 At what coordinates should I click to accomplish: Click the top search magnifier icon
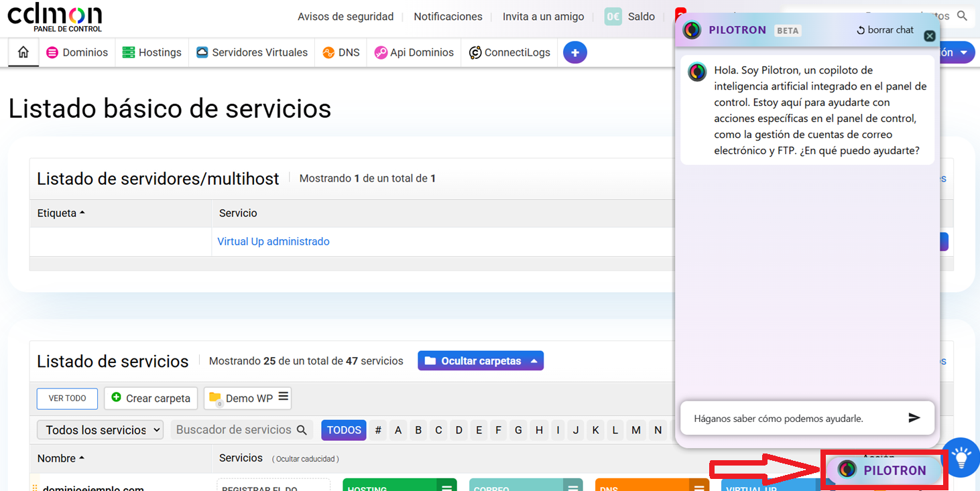pyautogui.click(x=962, y=15)
